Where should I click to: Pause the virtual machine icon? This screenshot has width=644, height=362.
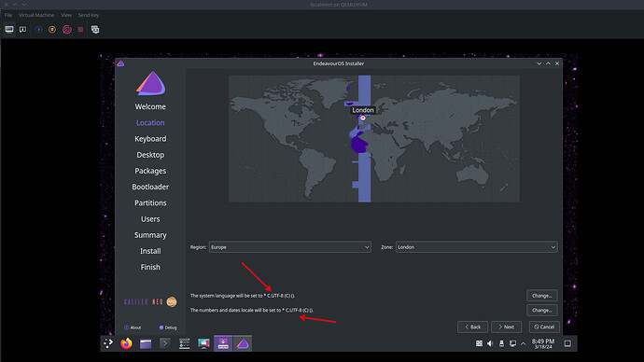pyautogui.click(x=52, y=30)
